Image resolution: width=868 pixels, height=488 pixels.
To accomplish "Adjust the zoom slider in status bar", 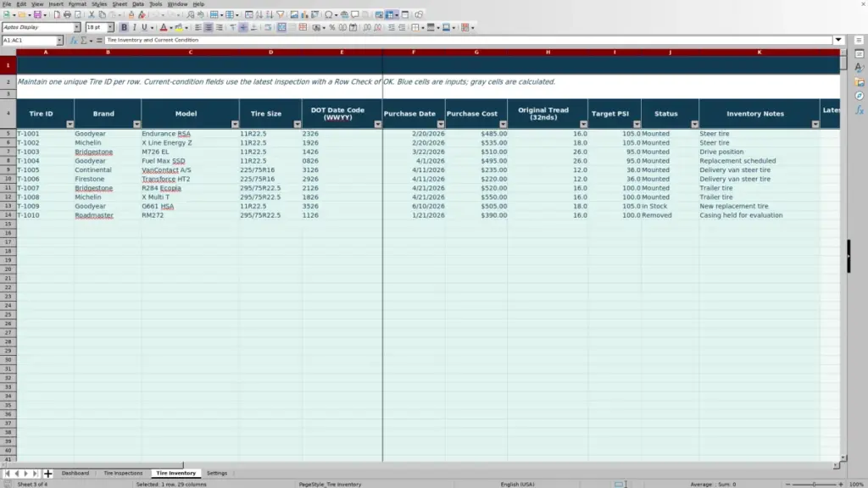I will point(815,484).
